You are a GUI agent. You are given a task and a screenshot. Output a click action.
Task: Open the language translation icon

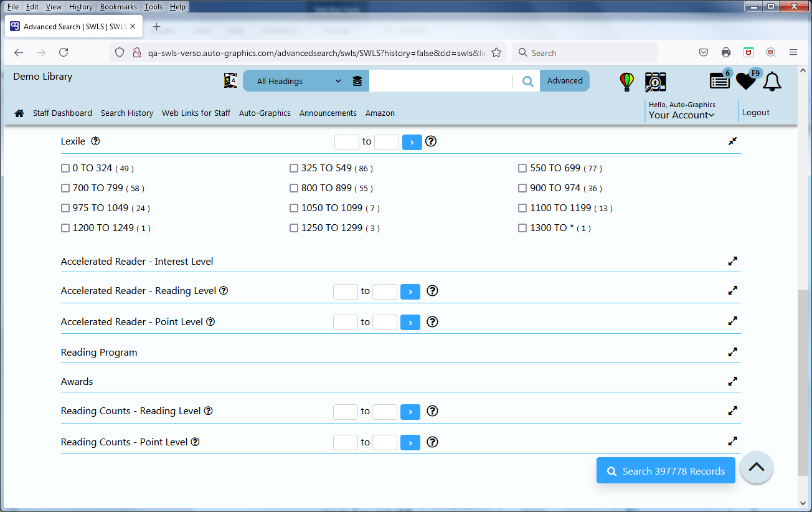[x=230, y=80]
